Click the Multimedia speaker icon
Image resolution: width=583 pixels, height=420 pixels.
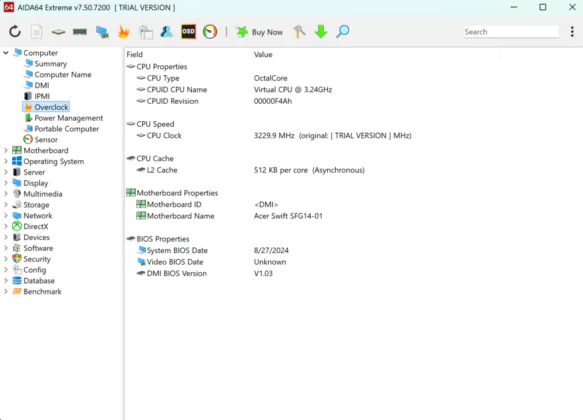17,194
